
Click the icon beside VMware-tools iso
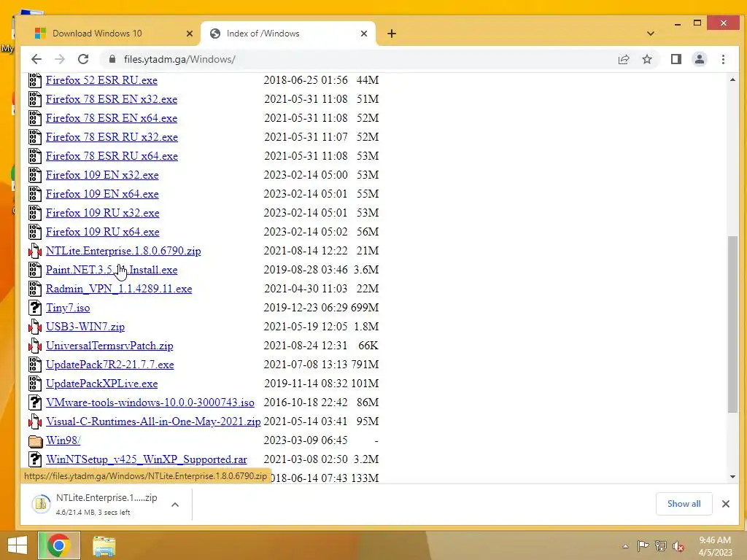[x=35, y=402]
